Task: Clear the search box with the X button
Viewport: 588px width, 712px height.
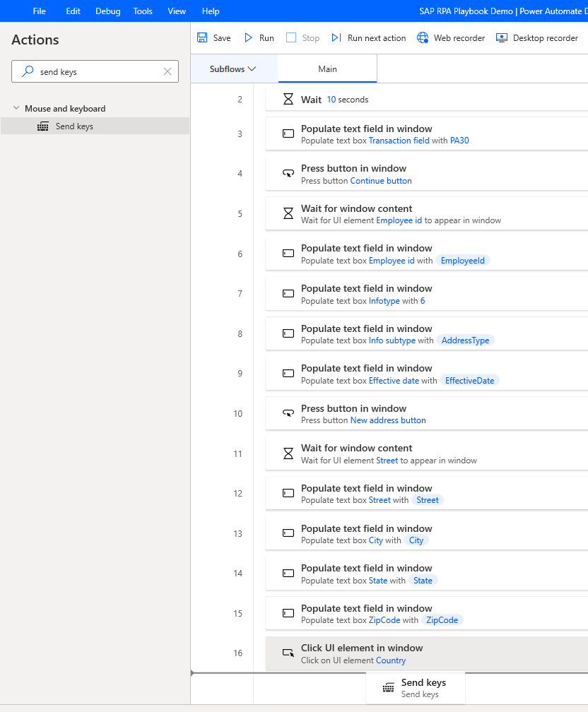Action: (x=167, y=71)
